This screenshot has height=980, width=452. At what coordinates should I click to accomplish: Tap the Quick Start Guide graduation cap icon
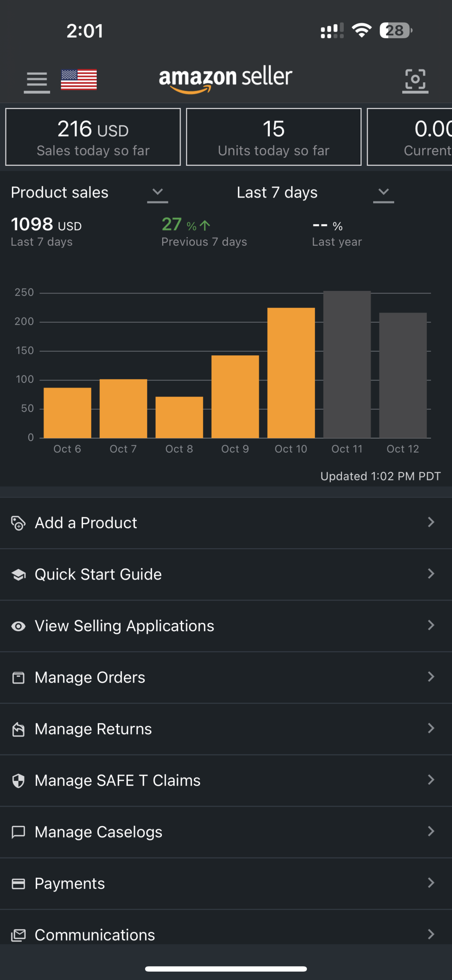coord(18,575)
